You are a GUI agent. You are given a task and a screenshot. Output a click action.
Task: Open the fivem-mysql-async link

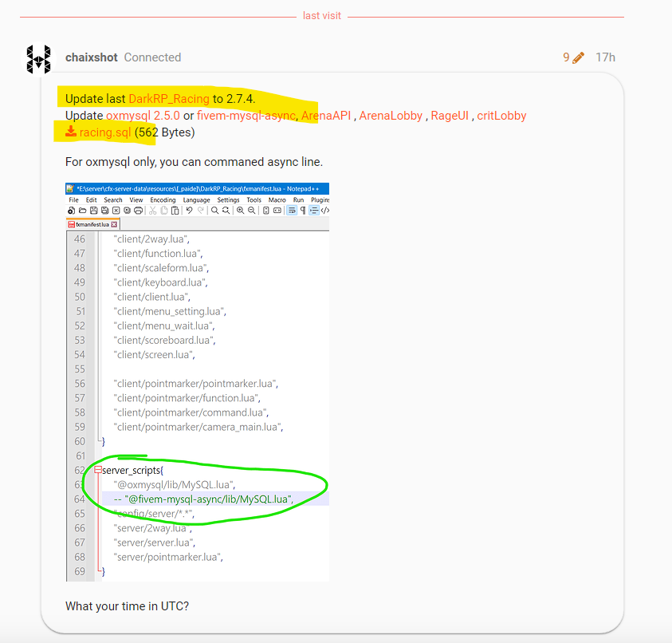246,116
